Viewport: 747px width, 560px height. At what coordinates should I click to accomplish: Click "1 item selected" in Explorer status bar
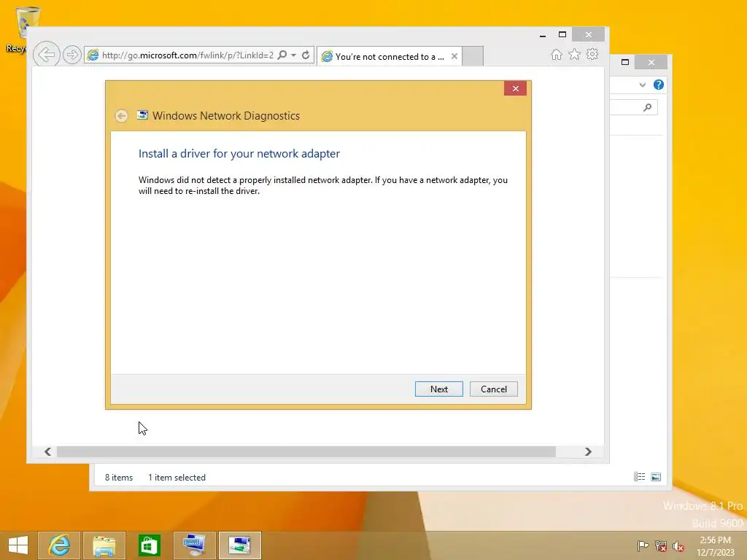177,477
